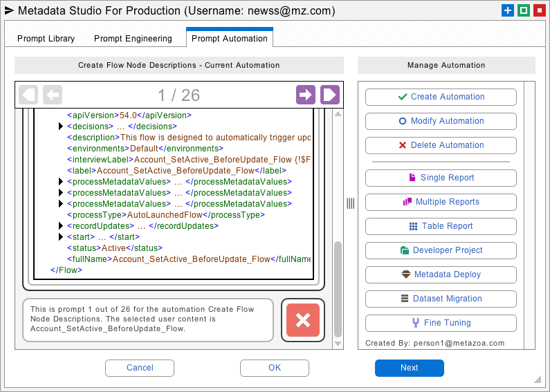The image size is (550, 392).
Task: Click the grayed first prompt icon
Action: (28, 95)
